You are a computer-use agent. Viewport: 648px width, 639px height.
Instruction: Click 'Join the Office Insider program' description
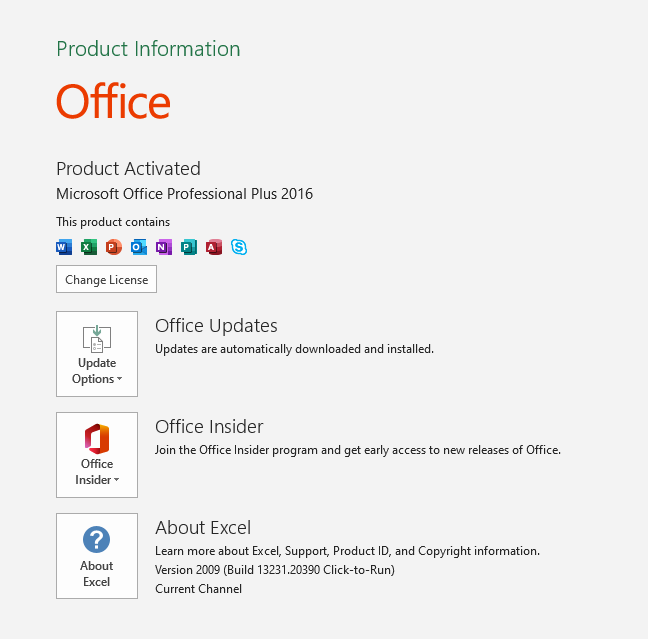[x=358, y=450]
